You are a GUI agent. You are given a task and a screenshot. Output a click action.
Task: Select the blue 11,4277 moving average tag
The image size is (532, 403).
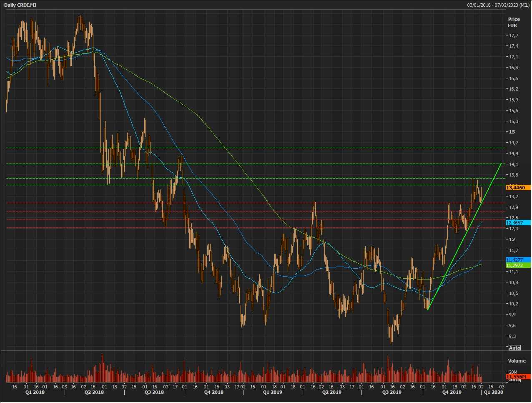pos(517,260)
